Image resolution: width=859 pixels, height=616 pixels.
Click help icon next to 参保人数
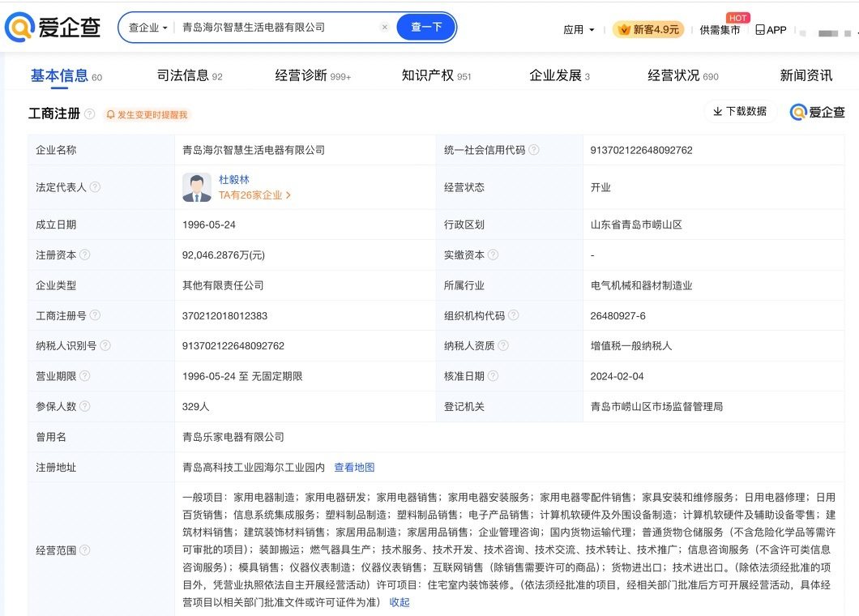coord(84,406)
